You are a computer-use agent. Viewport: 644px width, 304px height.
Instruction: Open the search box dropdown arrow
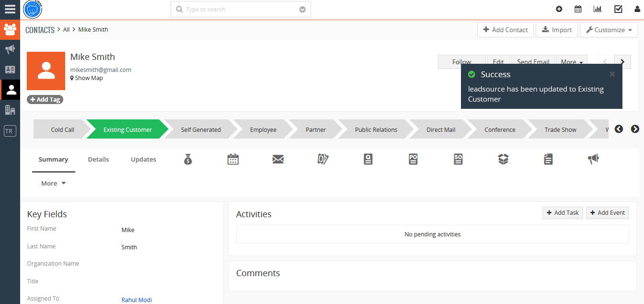[x=302, y=10]
